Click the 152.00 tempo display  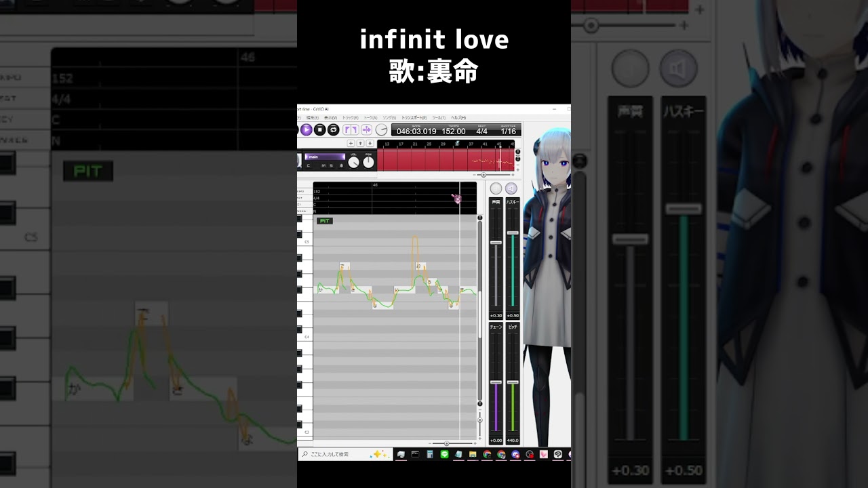(454, 131)
